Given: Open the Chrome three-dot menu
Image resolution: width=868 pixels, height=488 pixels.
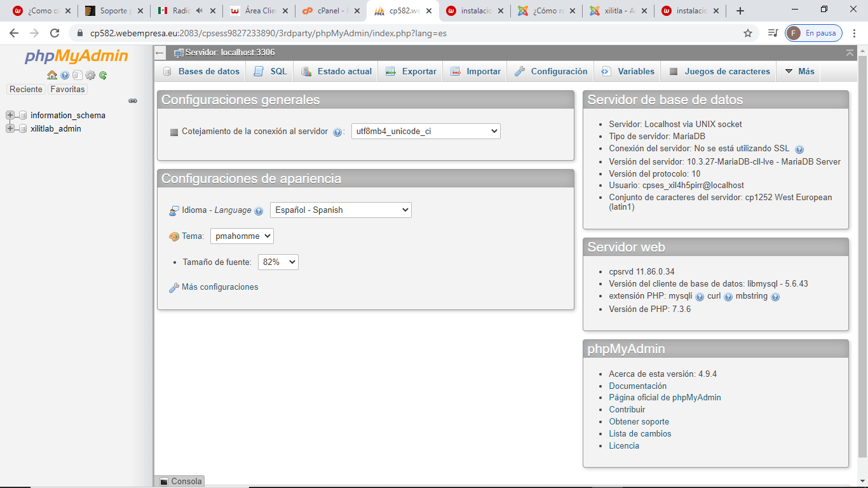Looking at the screenshot, I should [x=854, y=33].
